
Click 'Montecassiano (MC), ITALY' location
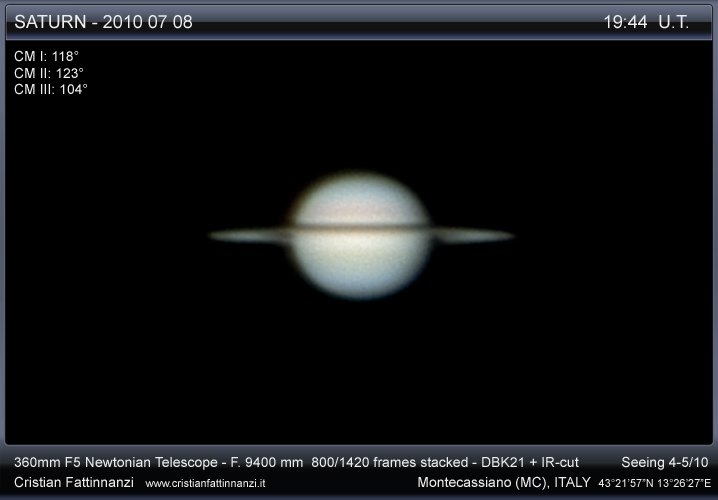(x=504, y=482)
